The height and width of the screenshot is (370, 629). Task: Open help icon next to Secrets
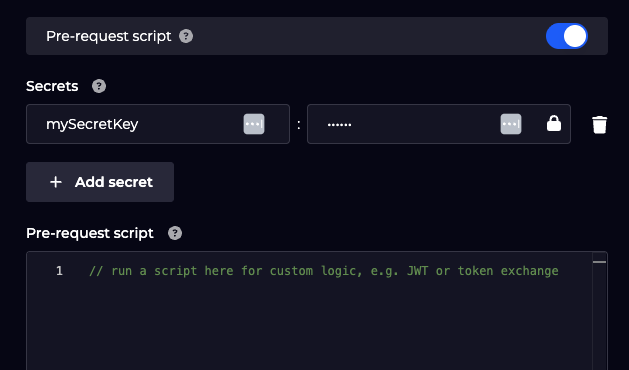(x=99, y=86)
